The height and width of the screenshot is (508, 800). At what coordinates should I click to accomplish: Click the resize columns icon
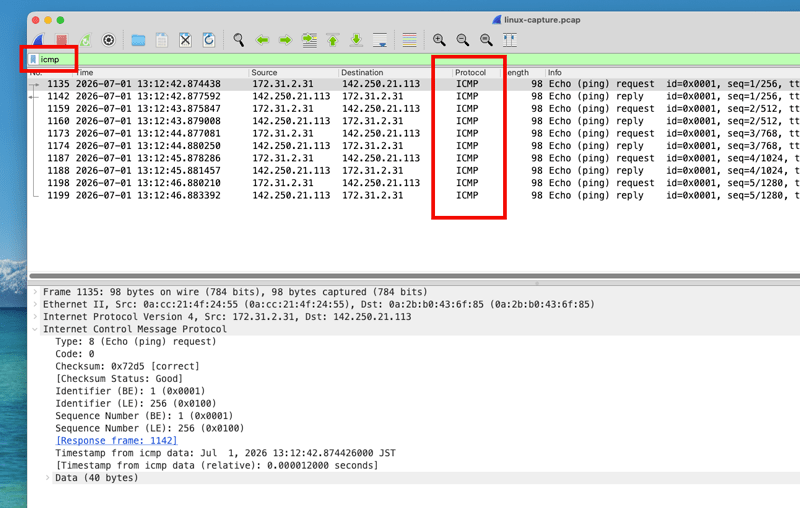pos(510,40)
